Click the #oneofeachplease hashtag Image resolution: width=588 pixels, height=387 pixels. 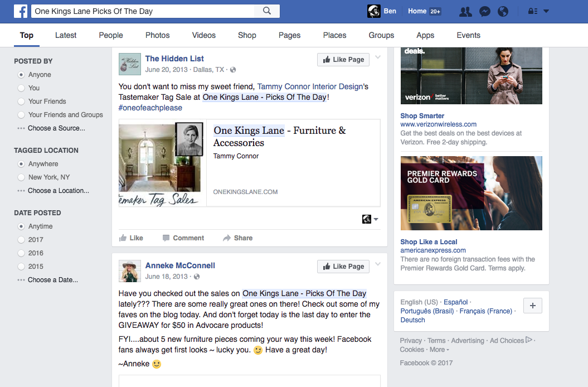pos(150,108)
